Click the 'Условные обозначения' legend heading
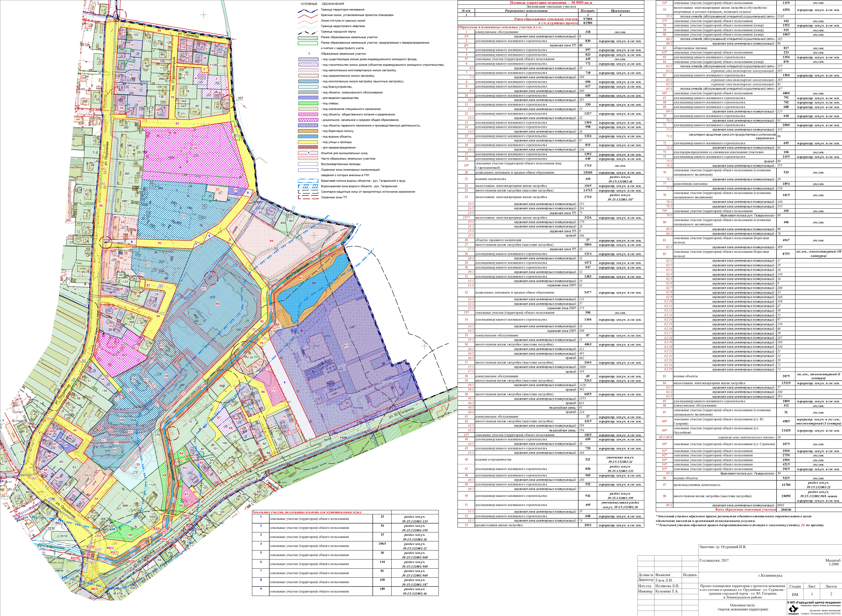Screen dimensions: 842x616 click(322, 4)
